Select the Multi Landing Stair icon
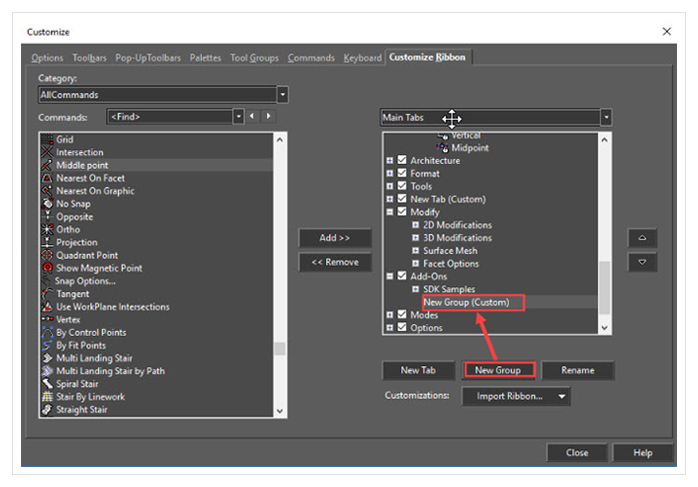698x487 pixels. pyautogui.click(x=47, y=358)
